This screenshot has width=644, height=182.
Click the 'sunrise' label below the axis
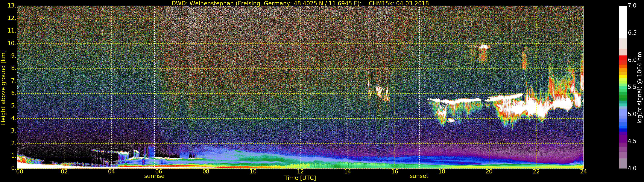154,176
